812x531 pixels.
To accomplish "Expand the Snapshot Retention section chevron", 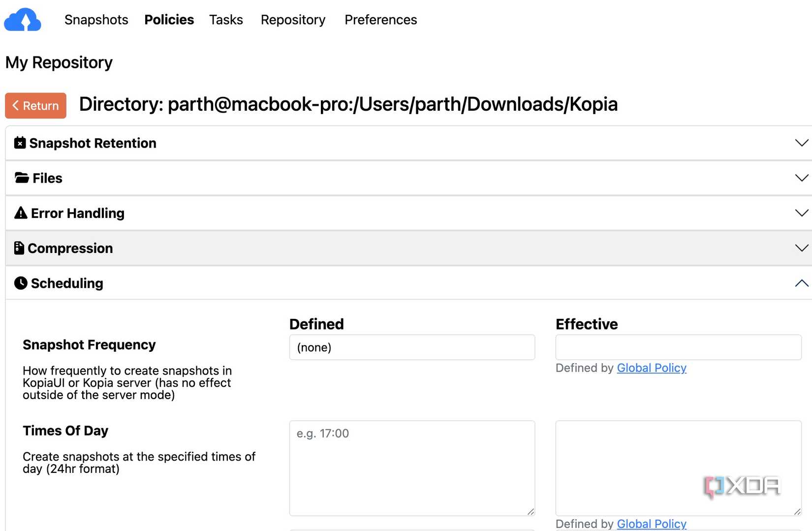I will coord(802,143).
